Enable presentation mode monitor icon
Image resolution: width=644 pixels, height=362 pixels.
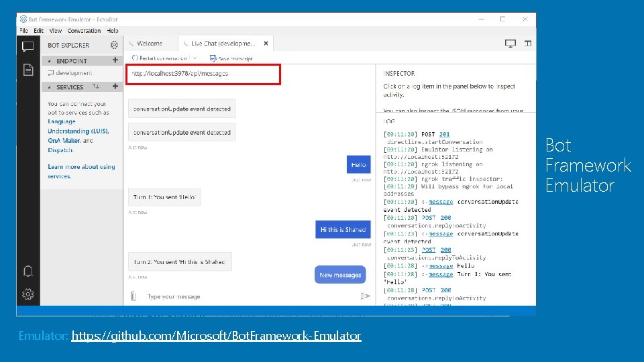510,44
